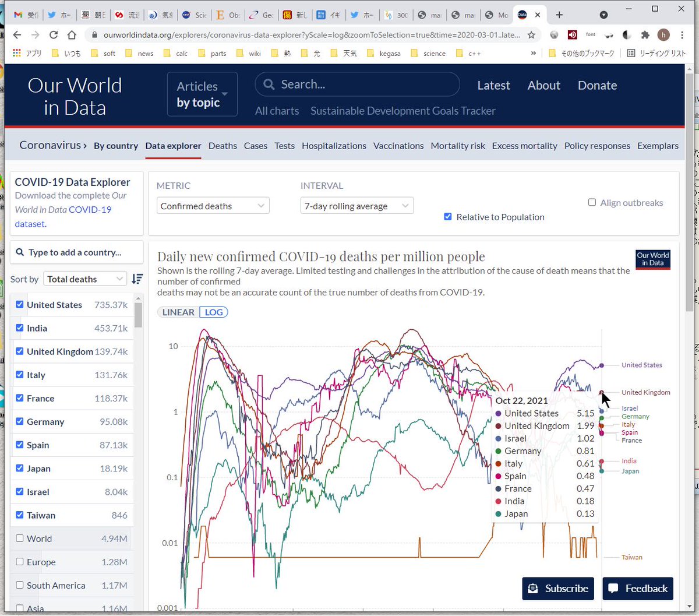Image resolution: width=699 pixels, height=616 pixels.
Task: Open a new tab with the plus icon
Action: [x=559, y=15]
